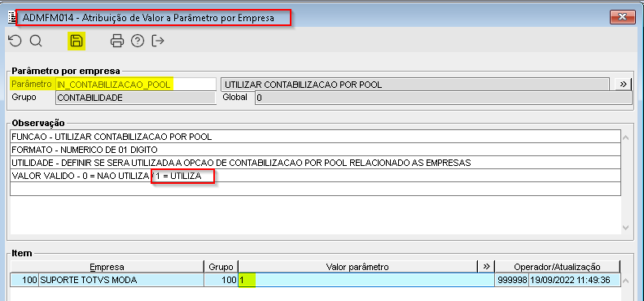Edit the Valor parâmetro cell containing 1
The image size is (644, 301).
coord(366,280)
